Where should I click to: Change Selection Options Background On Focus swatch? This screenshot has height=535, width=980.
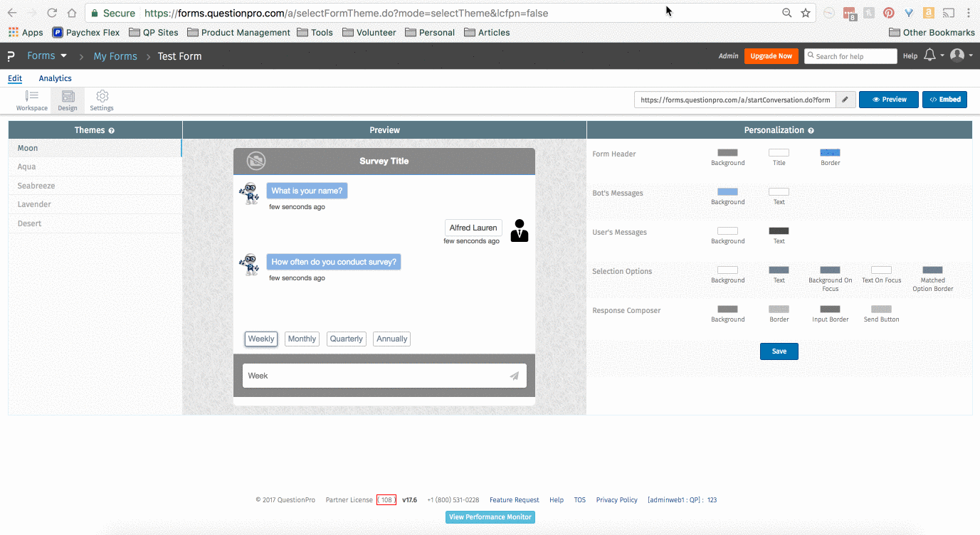[831, 270]
